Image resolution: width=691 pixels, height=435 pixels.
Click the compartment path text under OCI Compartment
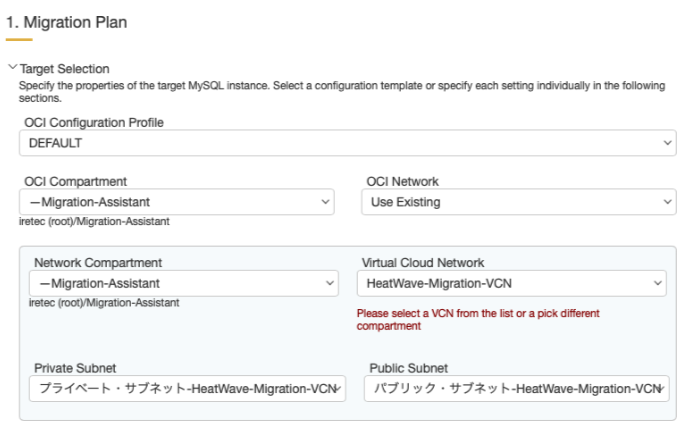(x=94, y=221)
